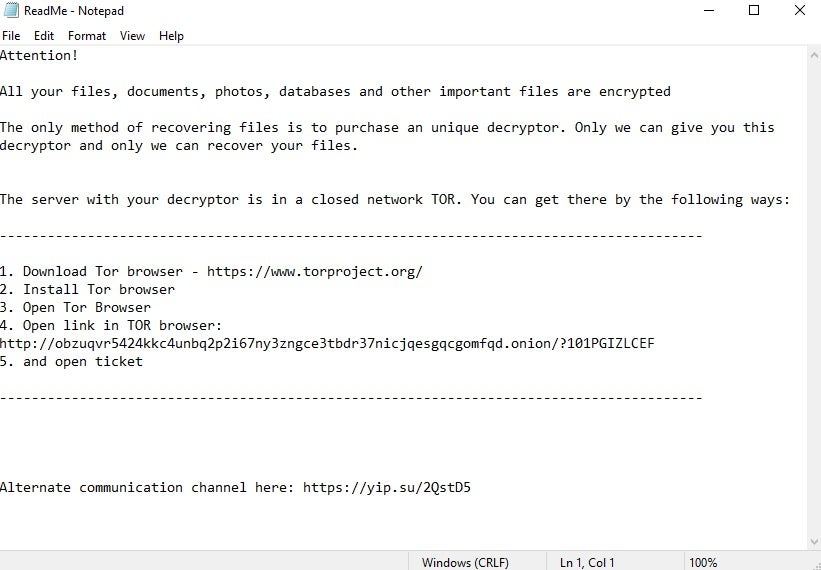Minimize the Notepad window
The height and width of the screenshot is (570, 821).
point(709,11)
